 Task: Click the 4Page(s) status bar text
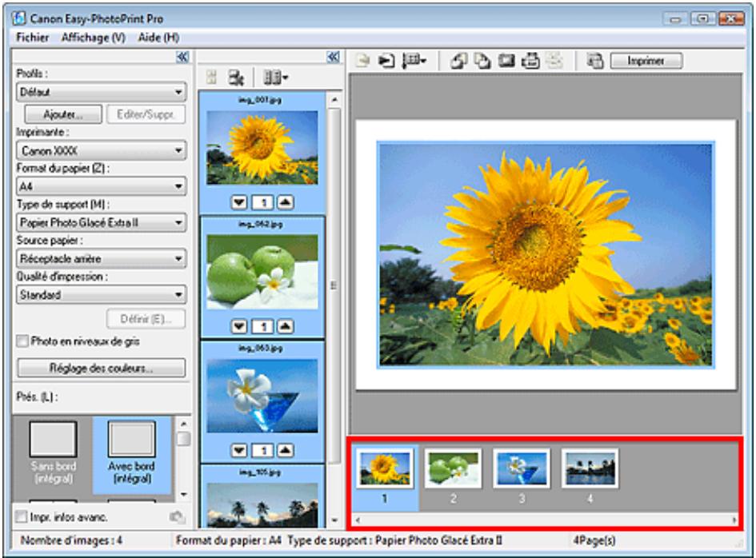pyautogui.click(x=594, y=540)
